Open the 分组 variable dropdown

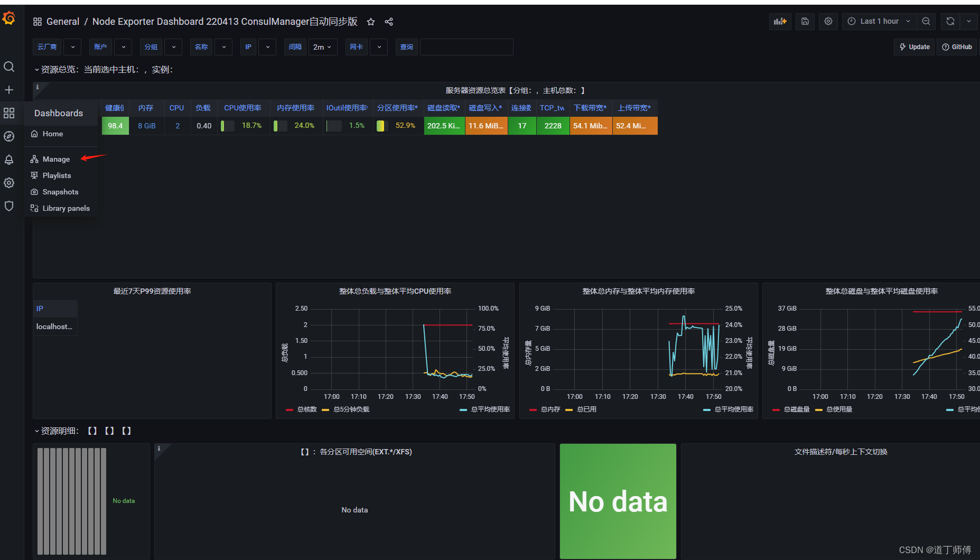point(174,47)
